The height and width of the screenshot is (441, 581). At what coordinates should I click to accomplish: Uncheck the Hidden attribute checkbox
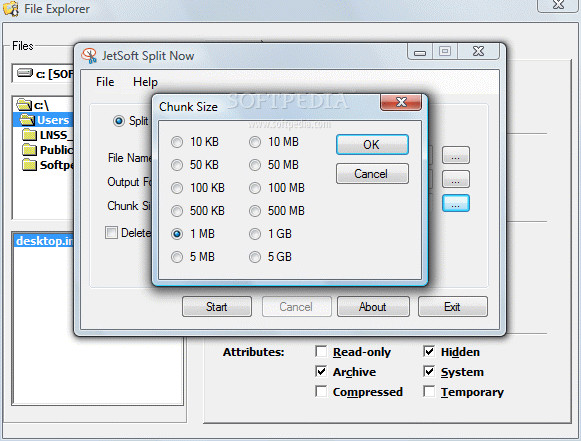[x=429, y=351]
